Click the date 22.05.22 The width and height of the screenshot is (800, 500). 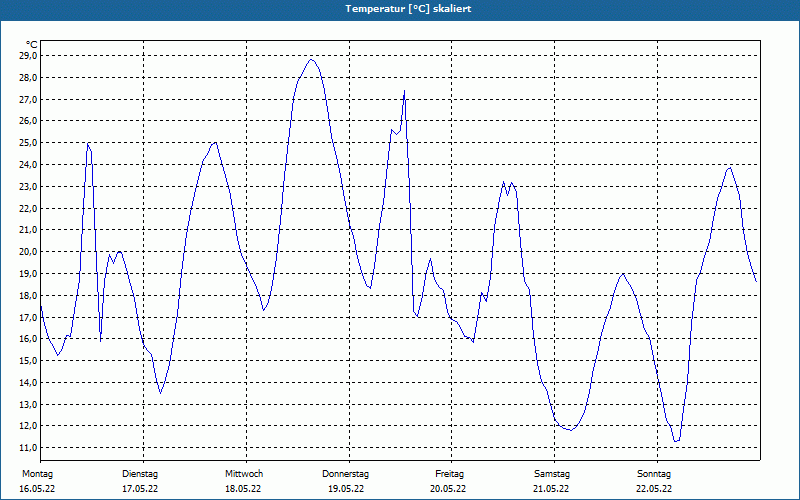tap(654, 489)
